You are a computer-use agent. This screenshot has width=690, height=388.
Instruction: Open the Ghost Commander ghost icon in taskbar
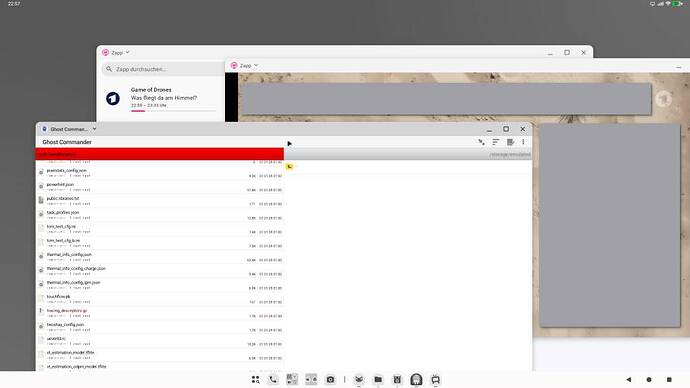[x=416, y=380]
